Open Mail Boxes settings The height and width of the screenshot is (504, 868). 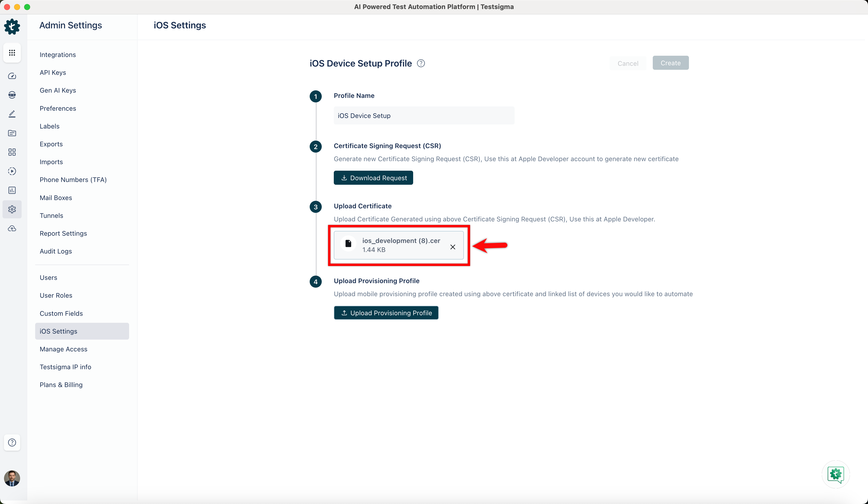pyautogui.click(x=56, y=198)
